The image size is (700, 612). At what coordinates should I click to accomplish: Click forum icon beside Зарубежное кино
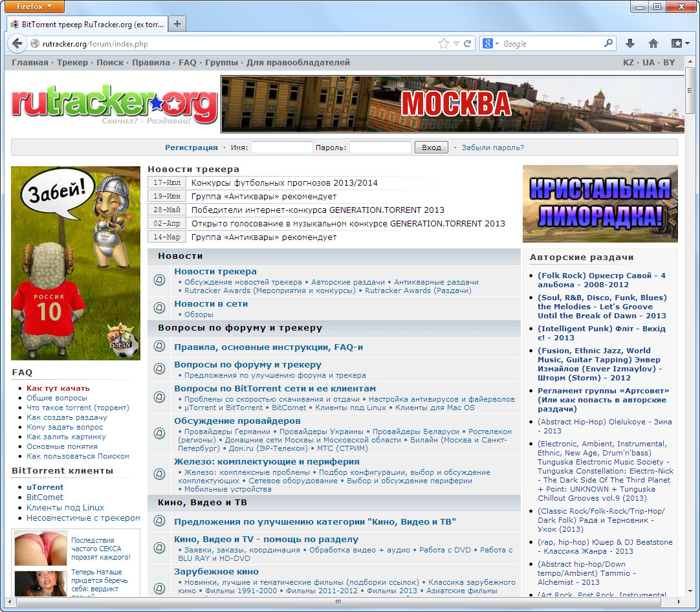tap(159, 588)
